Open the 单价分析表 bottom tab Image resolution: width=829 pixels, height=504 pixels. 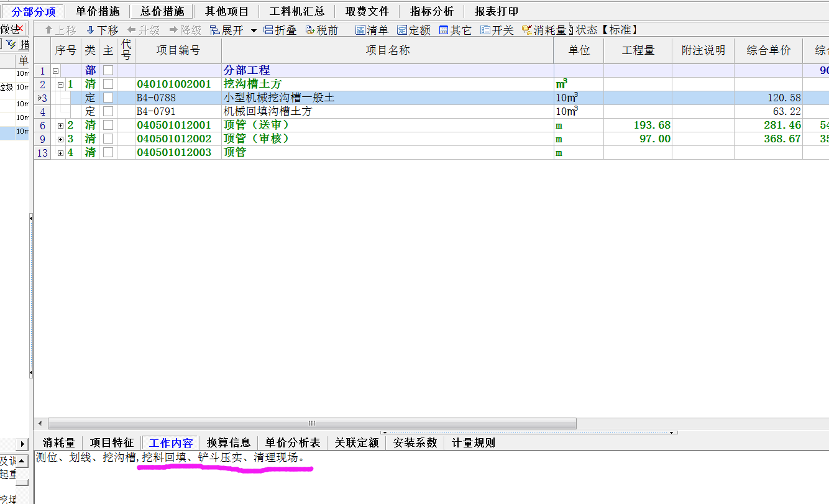point(293,442)
